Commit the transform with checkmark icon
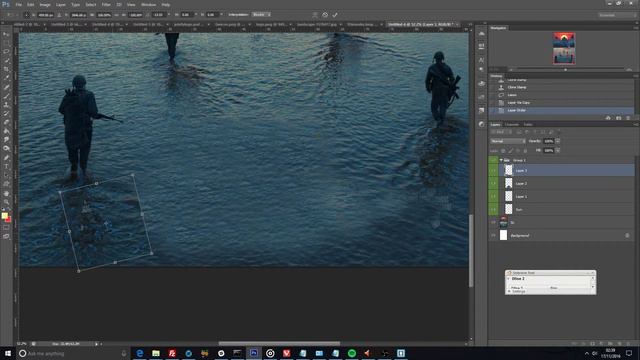Screen dimensions: 640x360 [335, 15]
